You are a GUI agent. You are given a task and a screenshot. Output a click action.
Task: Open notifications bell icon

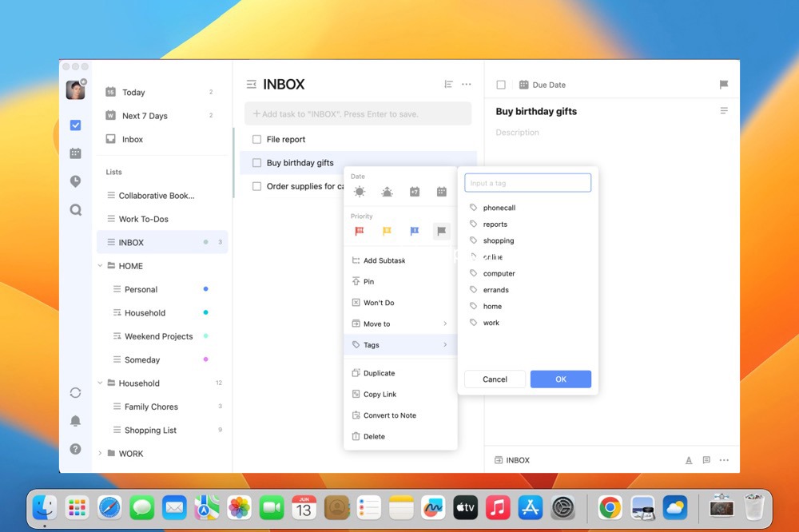(75, 420)
